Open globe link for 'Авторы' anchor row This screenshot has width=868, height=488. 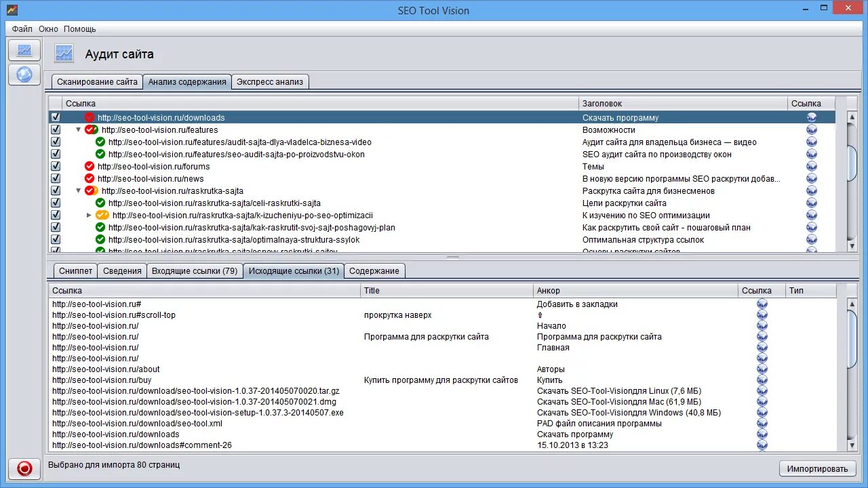tap(762, 369)
